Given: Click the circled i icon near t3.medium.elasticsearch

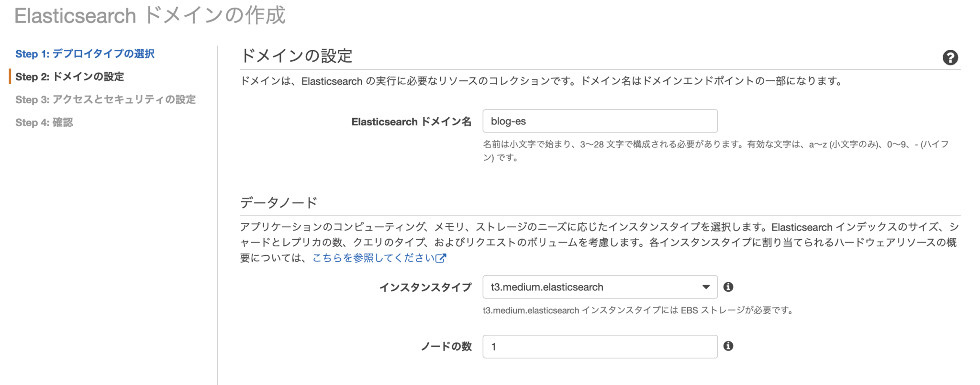Looking at the screenshot, I should point(729,287).
